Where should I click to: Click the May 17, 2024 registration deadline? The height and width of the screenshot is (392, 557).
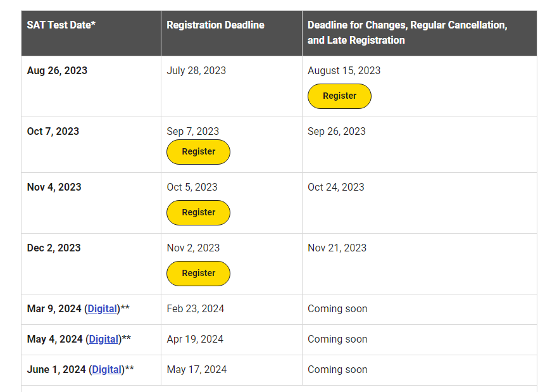point(196,370)
